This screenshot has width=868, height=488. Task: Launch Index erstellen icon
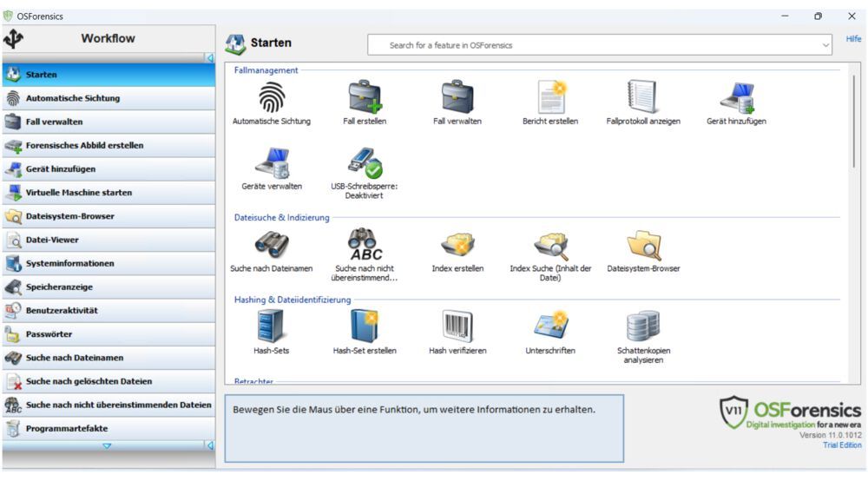457,245
